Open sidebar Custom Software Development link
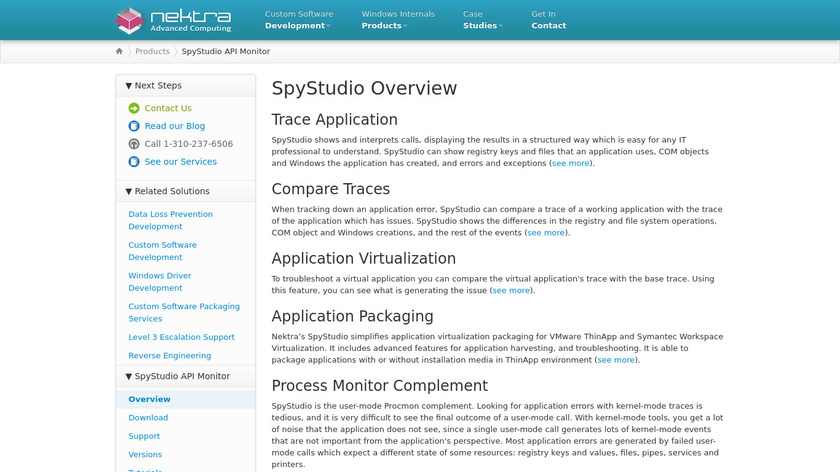840x472 pixels. (162, 251)
